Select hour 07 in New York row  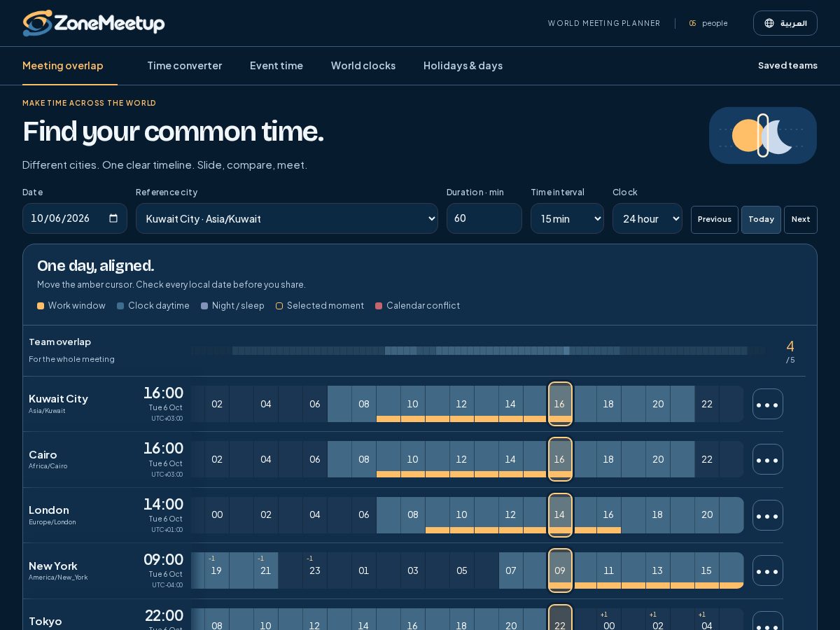click(511, 570)
